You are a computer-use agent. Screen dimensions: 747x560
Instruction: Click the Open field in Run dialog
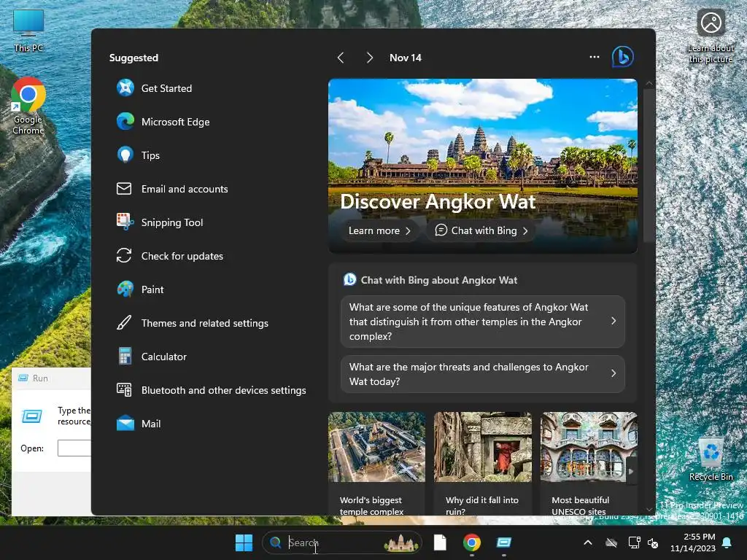point(74,448)
